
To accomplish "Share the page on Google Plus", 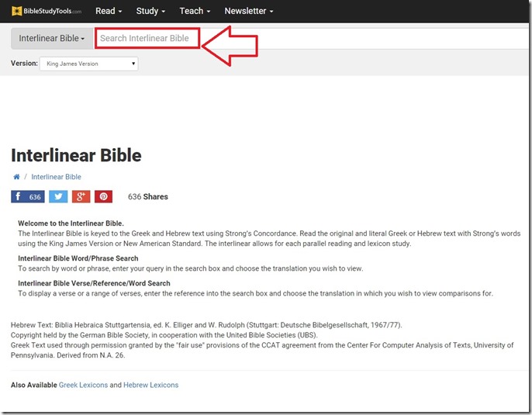I will point(81,196).
